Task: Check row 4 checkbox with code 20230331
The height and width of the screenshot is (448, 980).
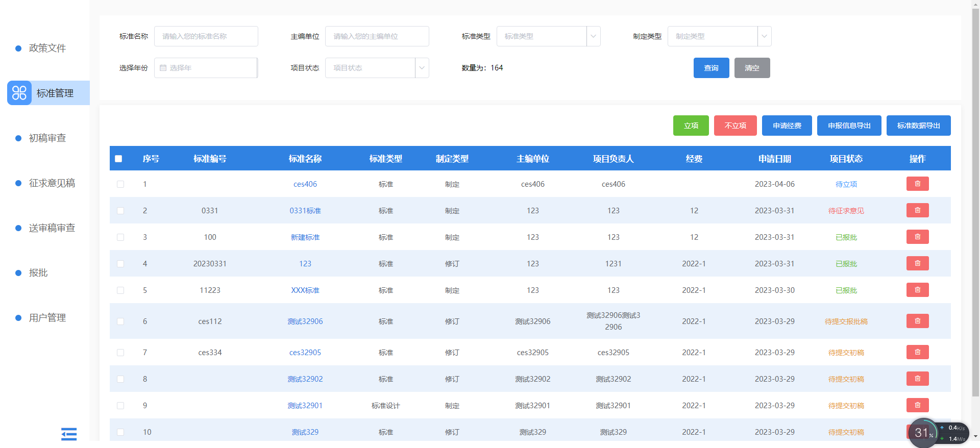Action: 120,264
